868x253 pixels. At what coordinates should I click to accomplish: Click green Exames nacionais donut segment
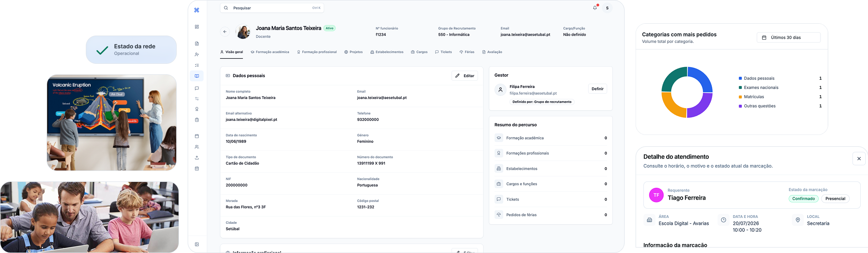tap(673, 77)
